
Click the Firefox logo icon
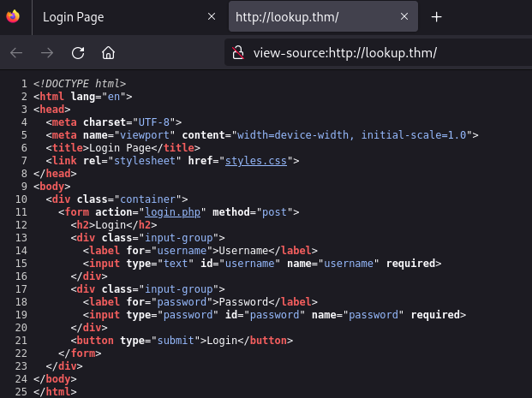(12, 17)
